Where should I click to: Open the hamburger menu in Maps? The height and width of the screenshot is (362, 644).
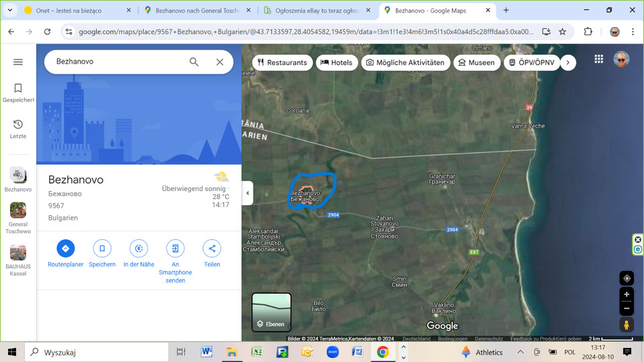coord(18,62)
